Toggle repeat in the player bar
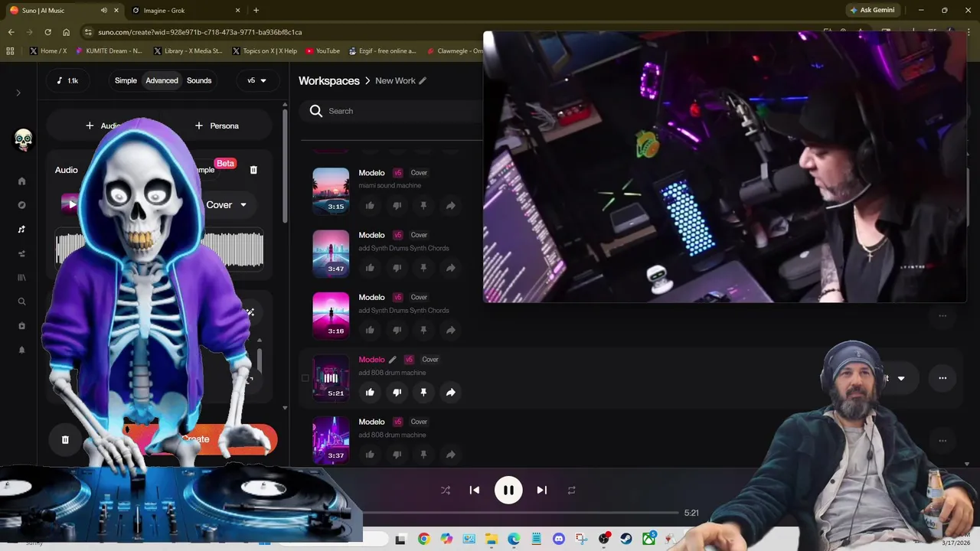Viewport: 980px width, 551px height. tap(571, 491)
